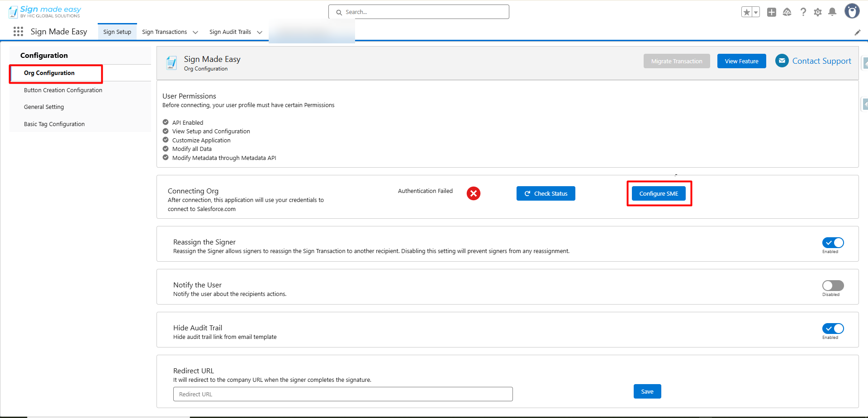Screen dimensions: 868x418
Task: Open the App Launcher grid icon
Action: [x=18, y=32]
